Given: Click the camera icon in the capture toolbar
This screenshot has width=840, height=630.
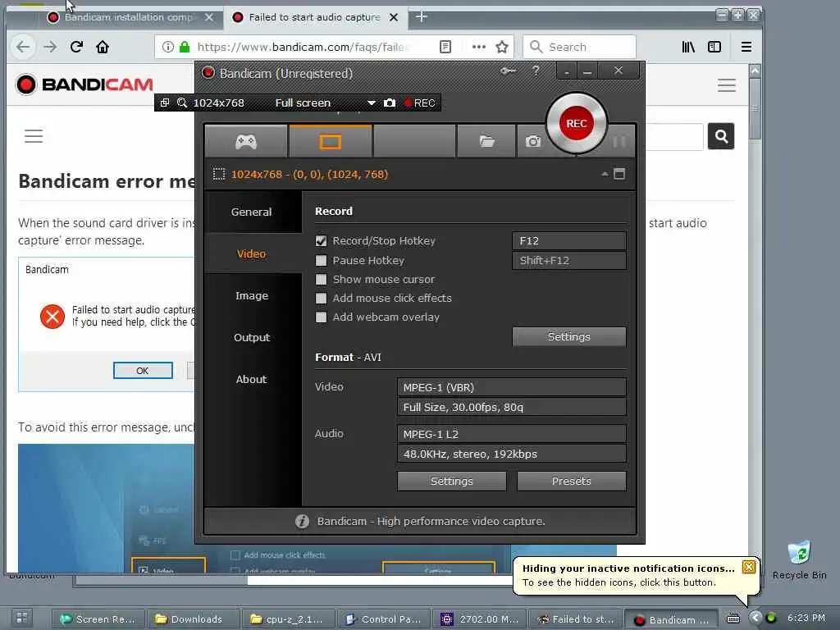Looking at the screenshot, I should tap(390, 103).
